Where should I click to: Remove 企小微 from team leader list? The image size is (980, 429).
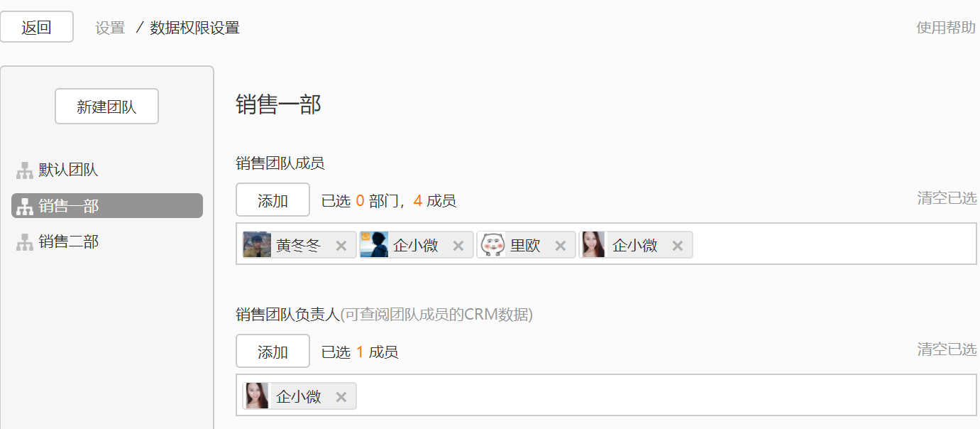pyautogui.click(x=341, y=397)
